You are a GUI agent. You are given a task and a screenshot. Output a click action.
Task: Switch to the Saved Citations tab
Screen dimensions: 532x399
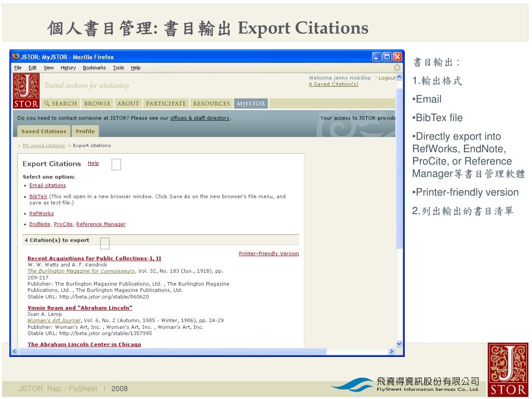coord(44,131)
